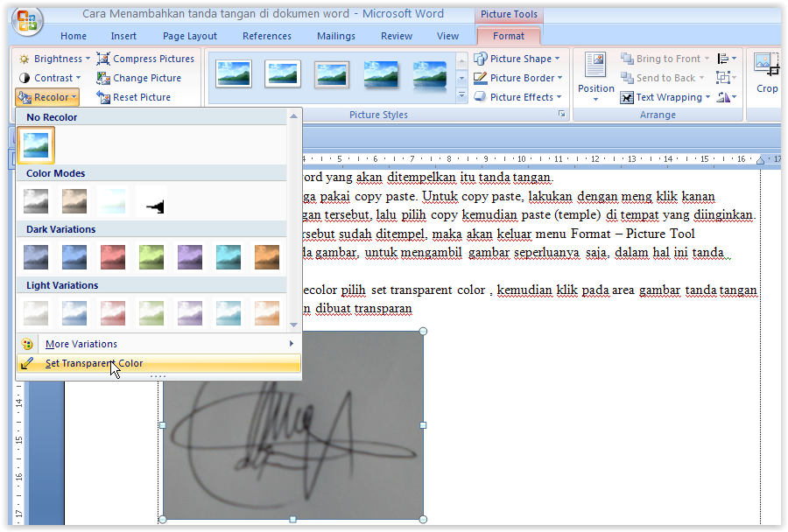The width and height of the screenshot is (788, 532).
Task: Open the Picture Styles dialog launcher
Action: pyautogui.click(x=561, y=115)
